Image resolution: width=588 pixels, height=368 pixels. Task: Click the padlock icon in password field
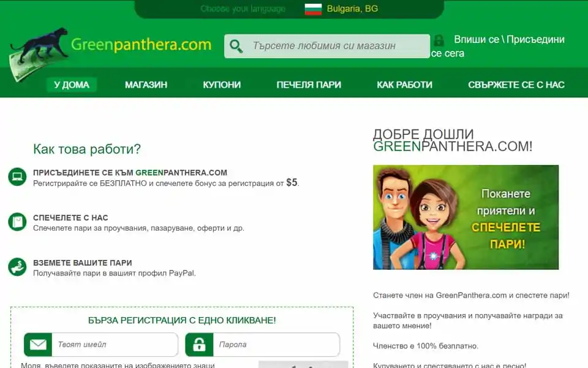pos(199,344)
